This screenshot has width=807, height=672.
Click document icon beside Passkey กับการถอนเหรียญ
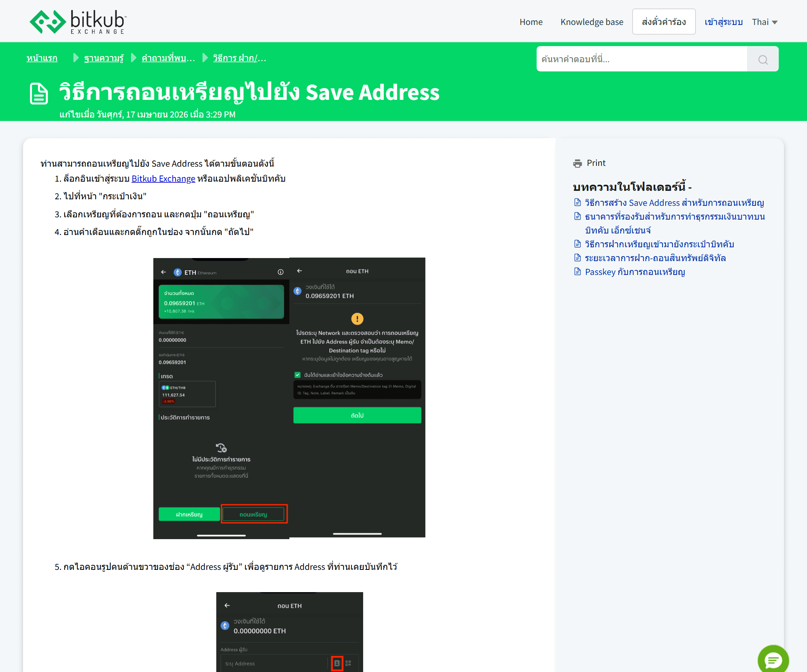point(577,272)
